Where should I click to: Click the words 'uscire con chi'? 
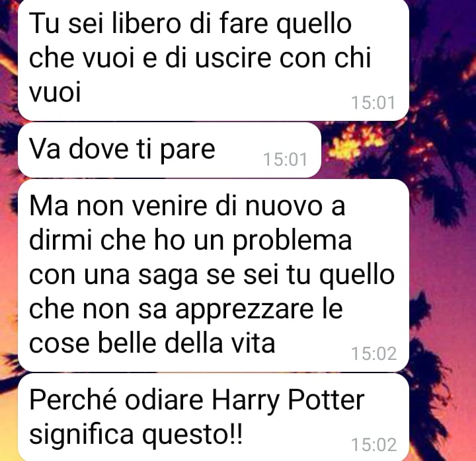[x=283, y=57]
